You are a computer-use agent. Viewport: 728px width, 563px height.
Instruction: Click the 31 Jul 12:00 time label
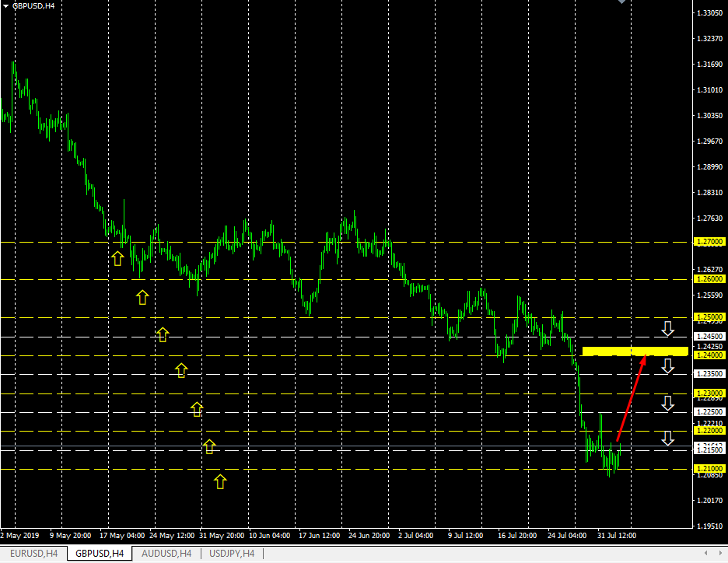[617, 535]
